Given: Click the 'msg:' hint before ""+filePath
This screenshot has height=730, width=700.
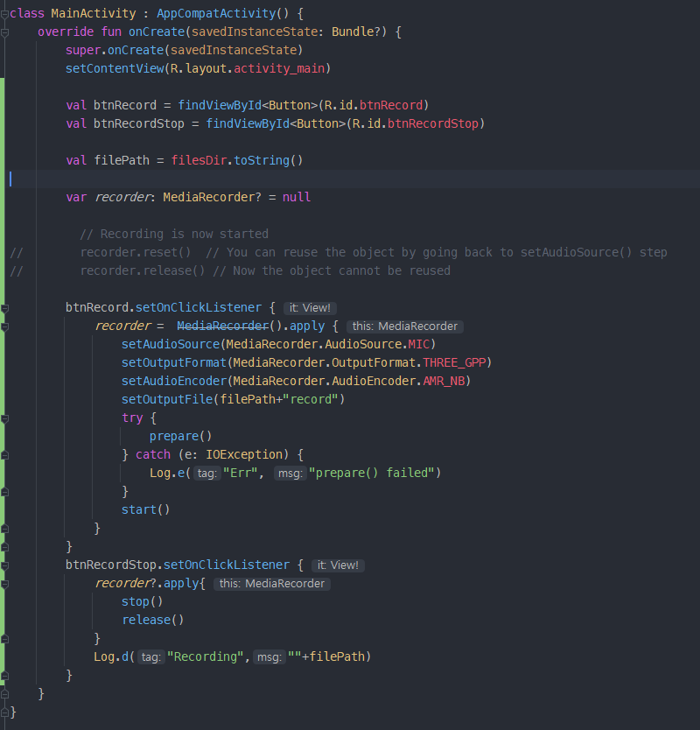Looking at the screenshot, I should point(269,657).
